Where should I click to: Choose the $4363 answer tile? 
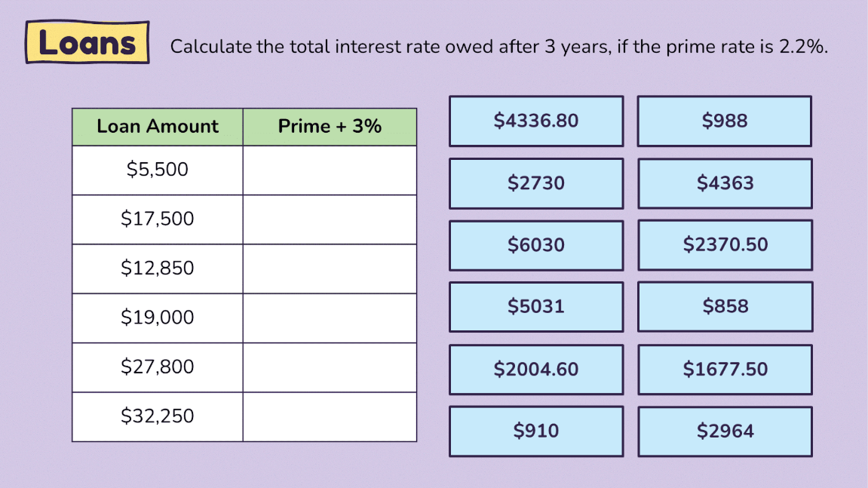(x=725, y=183)
